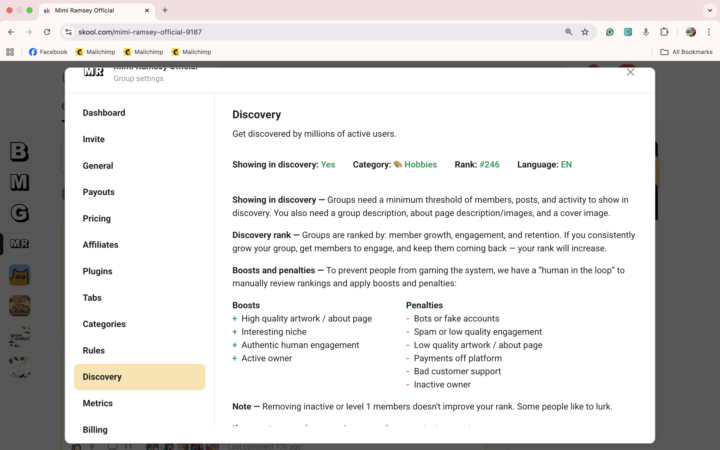Select Invite in settings sidebar
Image resolution: width=720 pixels, height=450 pixels.
93,140
